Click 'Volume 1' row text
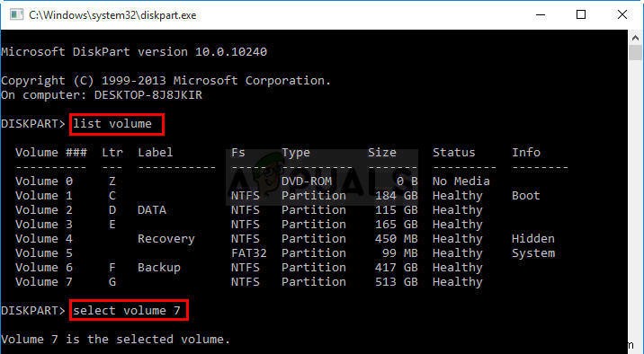The image size is (644, 354). click(44, 196)
